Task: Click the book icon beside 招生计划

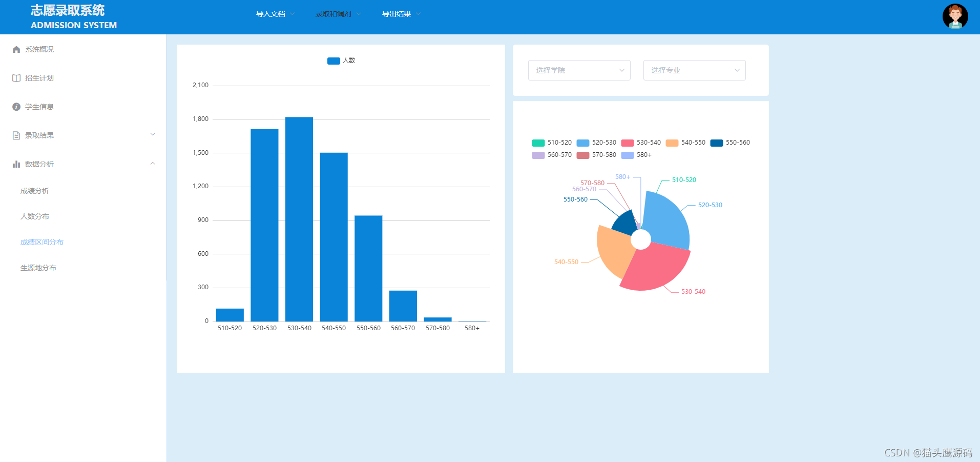Action: point(16,78)
